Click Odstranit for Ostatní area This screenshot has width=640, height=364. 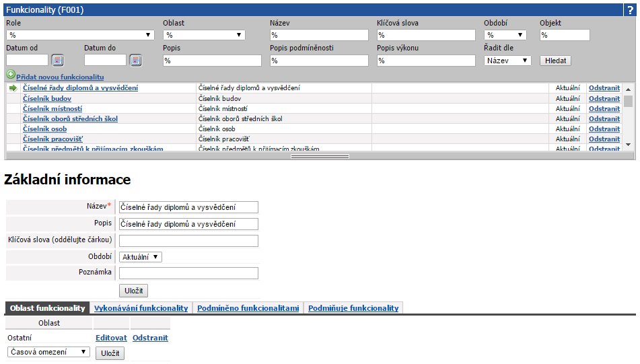[x=150, y=338]
